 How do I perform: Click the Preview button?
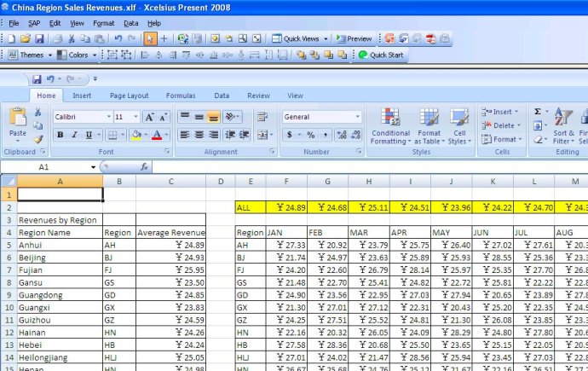(354, 38)
